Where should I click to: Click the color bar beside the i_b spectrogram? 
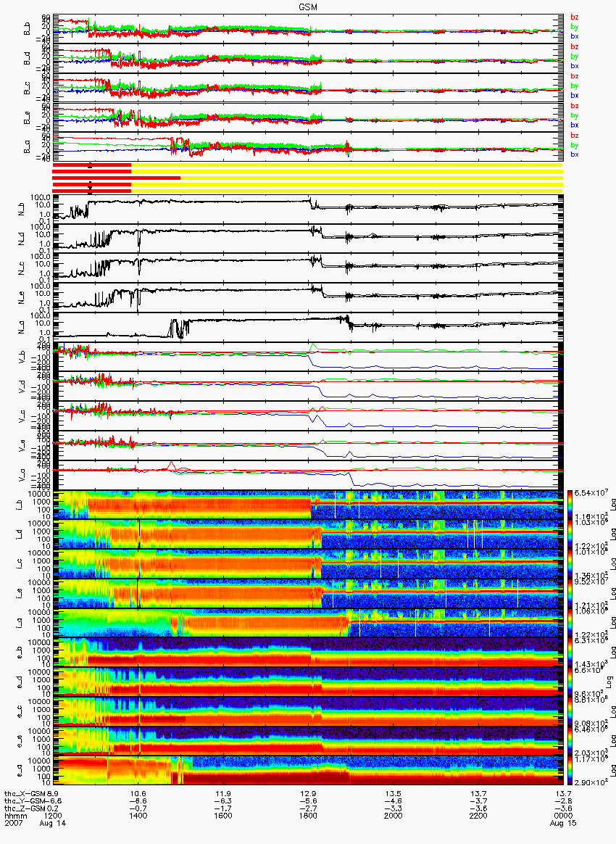click(570, 505)
